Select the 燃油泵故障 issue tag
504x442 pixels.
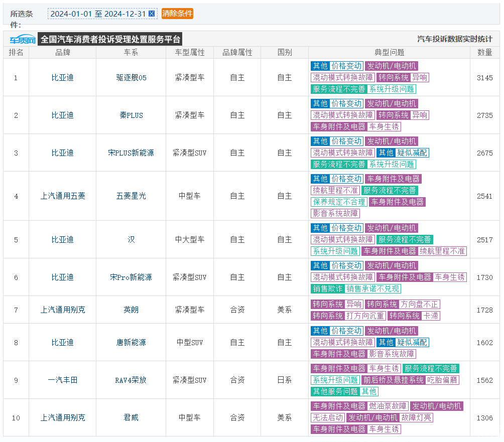point(388,406)
